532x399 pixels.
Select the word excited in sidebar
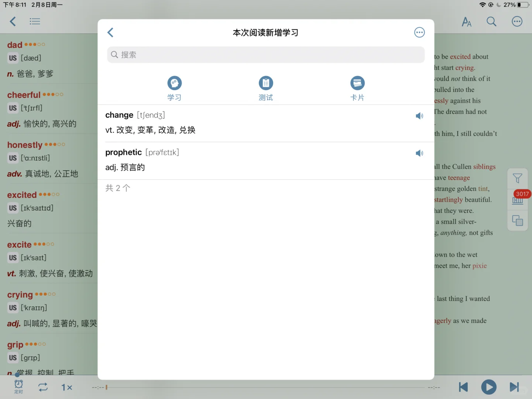point(22,195)
